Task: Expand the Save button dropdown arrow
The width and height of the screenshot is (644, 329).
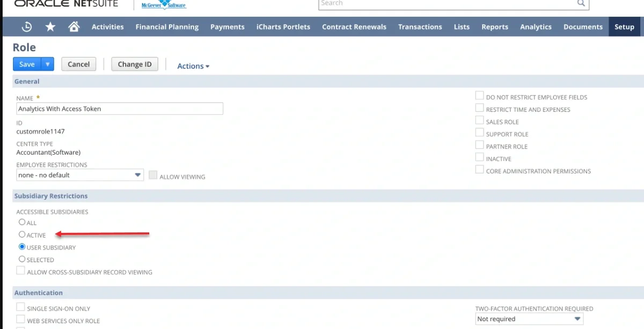Action: click(47, 64)
